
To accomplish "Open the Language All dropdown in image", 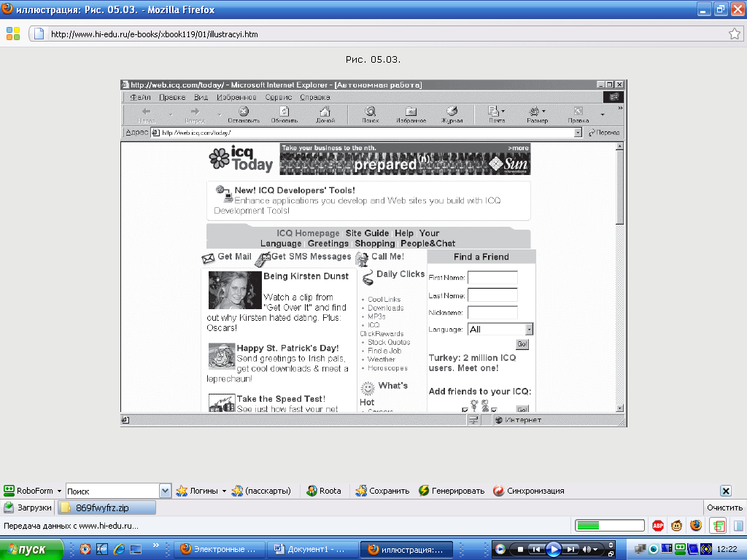I will (529, 329).
